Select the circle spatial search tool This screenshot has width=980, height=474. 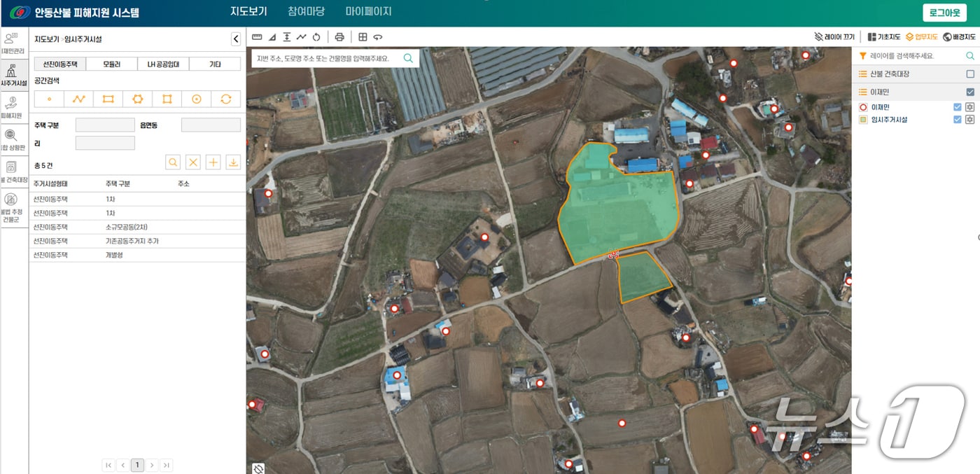point(197,99)
